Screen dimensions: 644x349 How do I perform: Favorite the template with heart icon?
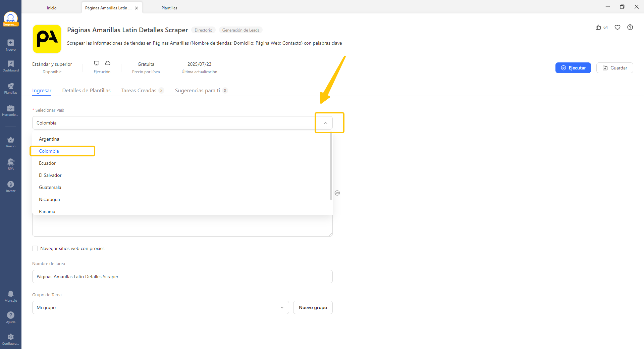click(x=618, y=28)
